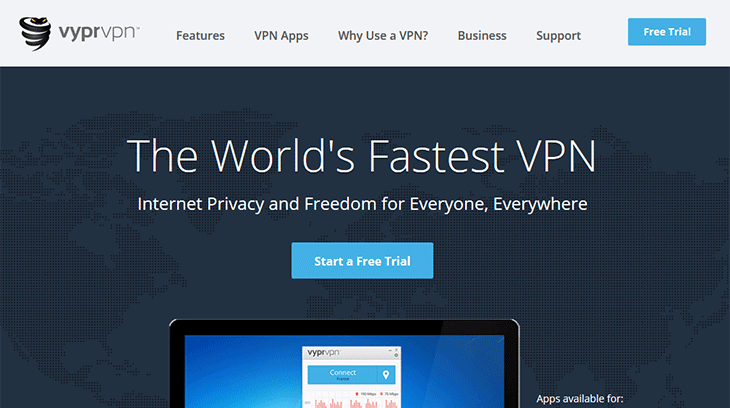Viewport: 730px width, 408px height.
Task: Minimize the VyprVPN app preview window
Action: click(x=390, y=350)
